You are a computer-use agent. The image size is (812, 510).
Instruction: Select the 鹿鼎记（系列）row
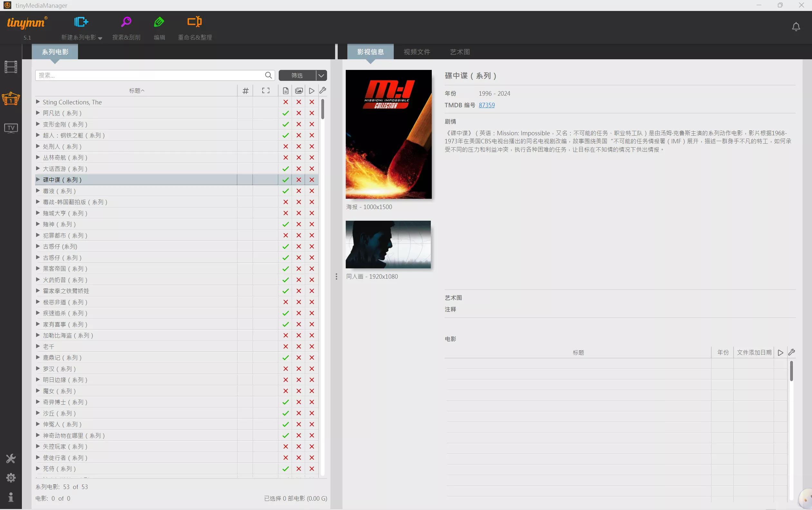(177, 358)
